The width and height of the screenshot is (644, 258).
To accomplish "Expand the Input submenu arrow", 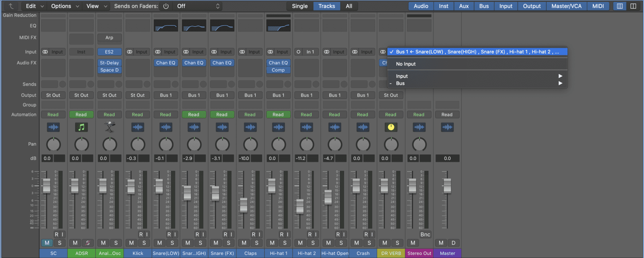I will pos(560,76).
